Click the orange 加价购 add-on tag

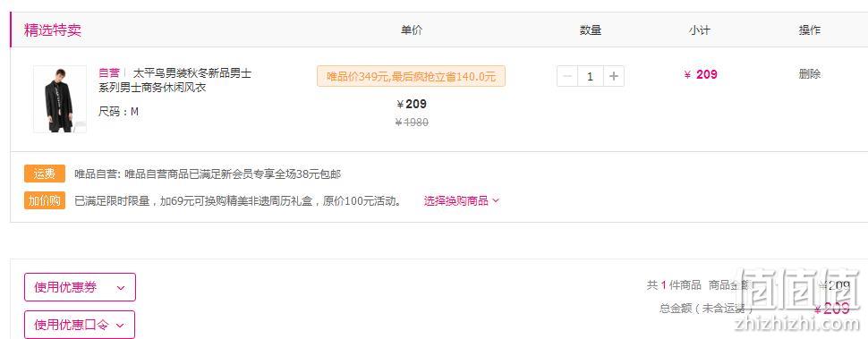point(45,200)
